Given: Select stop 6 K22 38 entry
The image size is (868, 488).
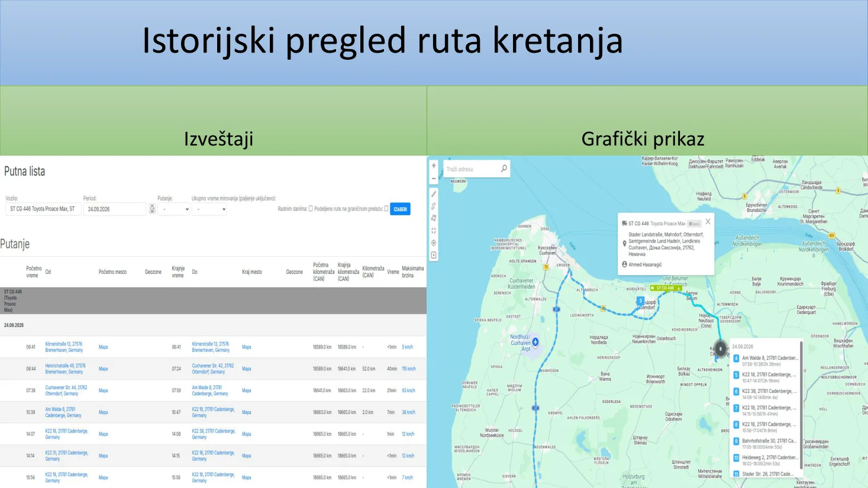Looking at the screenshot, I should click(x=766, y=394).
